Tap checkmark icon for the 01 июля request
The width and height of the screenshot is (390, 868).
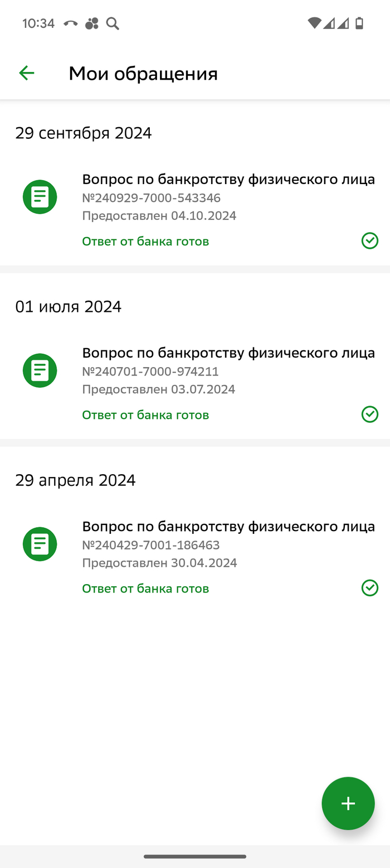pyautogui.click(x=370, y=414)
